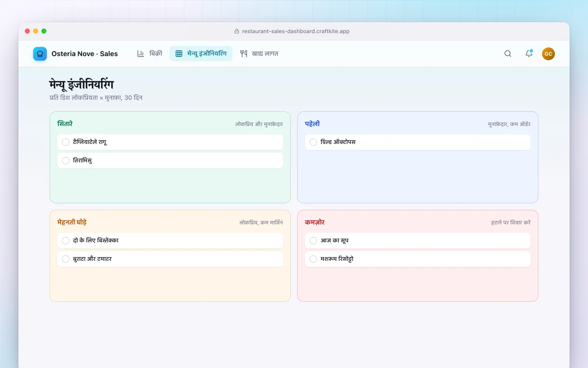The width and height of the screenshot is (588, 368).
Task: Click the lock icon in address bar
Action: click(237, 31)
